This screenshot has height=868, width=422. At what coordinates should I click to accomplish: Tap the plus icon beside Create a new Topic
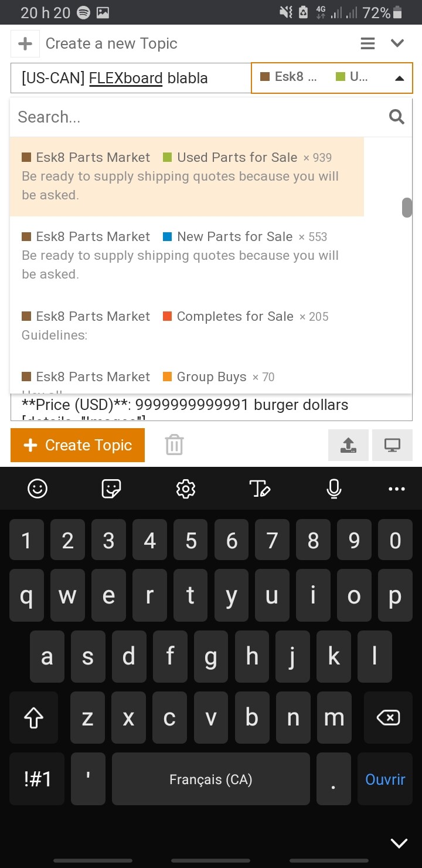click(25, 44)
